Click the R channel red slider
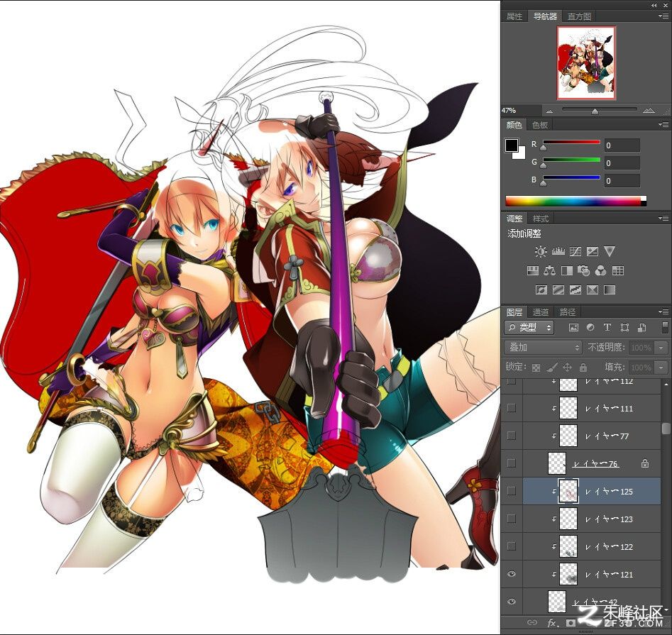Screen dimensions: 672x635 571,142
